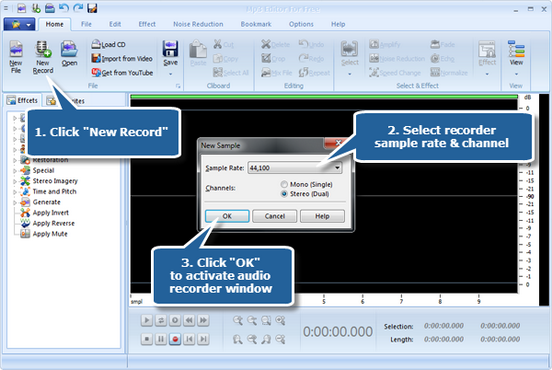552x370 pixels.
Task: Click the Cut scissors button
Action: pyautogui.click(x=224, y=44)
